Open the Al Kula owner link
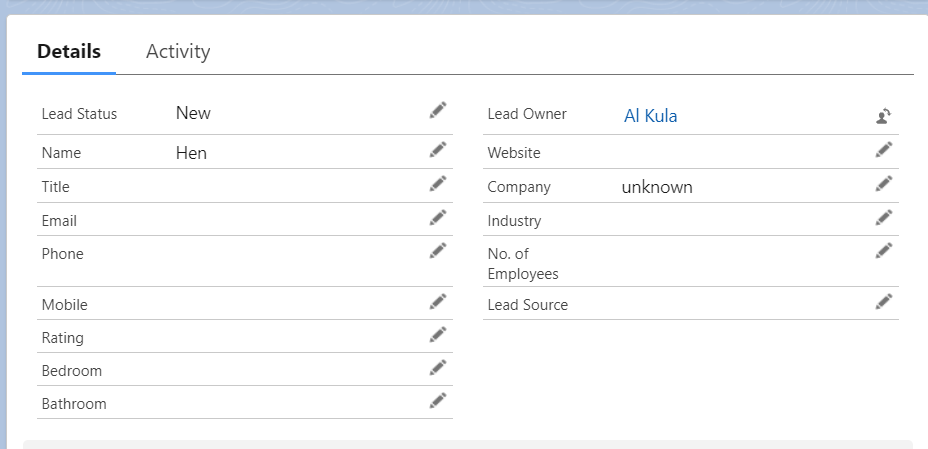Viewport: 928px width, 449px height. point(650,116)
